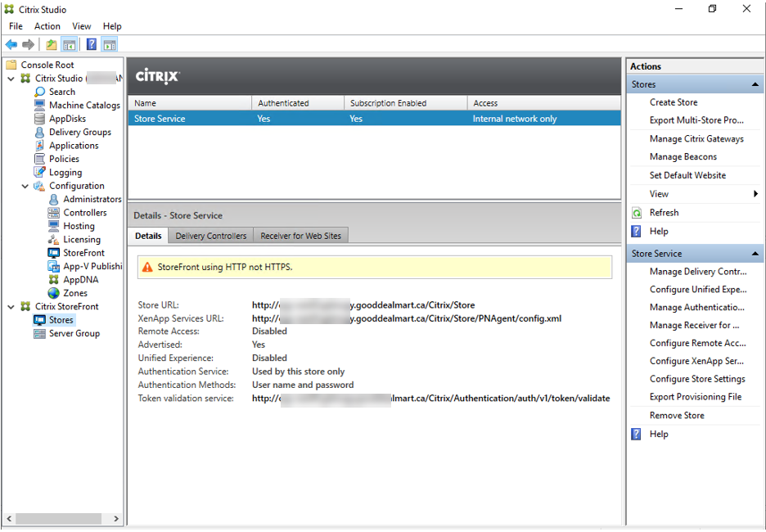766x532 pixels.
Task: Click Remove Store action
Action: point(677,415)
